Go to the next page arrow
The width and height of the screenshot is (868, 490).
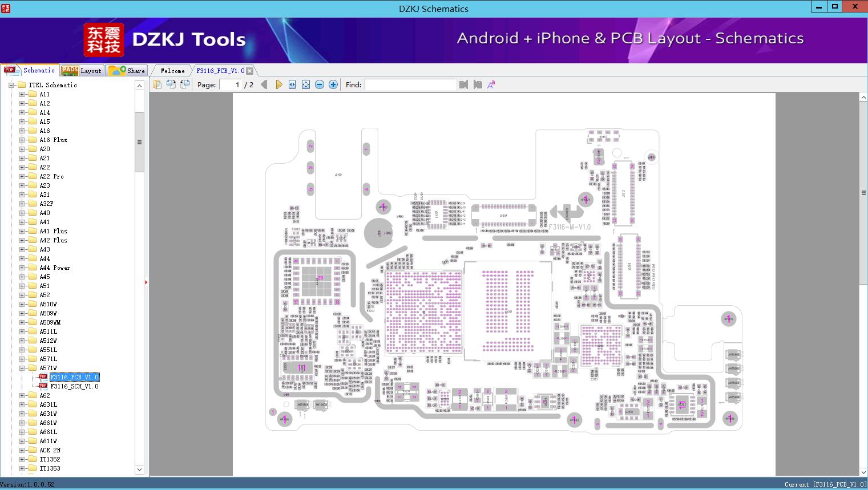278,84
